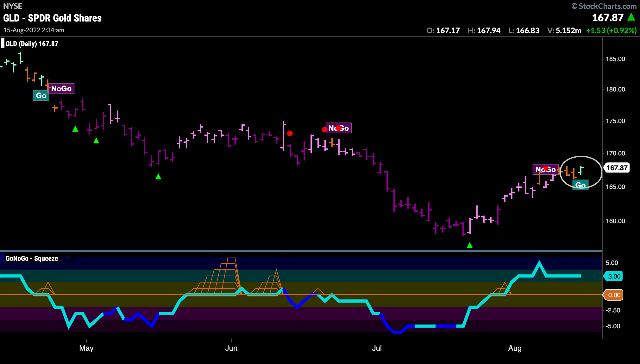Click the GoNoGo - Squeeze indicator title

click(x=32, y=258)
